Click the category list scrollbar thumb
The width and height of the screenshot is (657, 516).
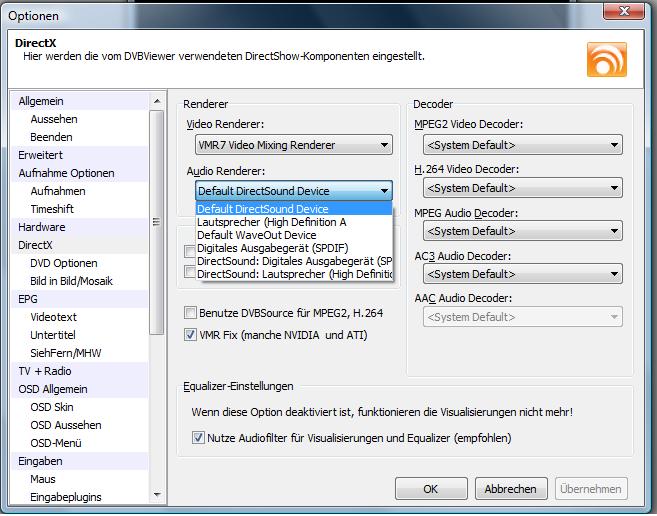coord(157,222)
